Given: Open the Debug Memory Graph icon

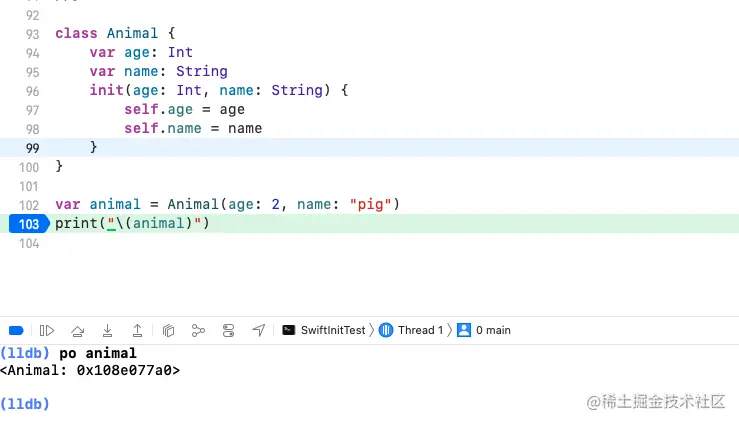Looking at the screenshot, I should coord(198,330).
